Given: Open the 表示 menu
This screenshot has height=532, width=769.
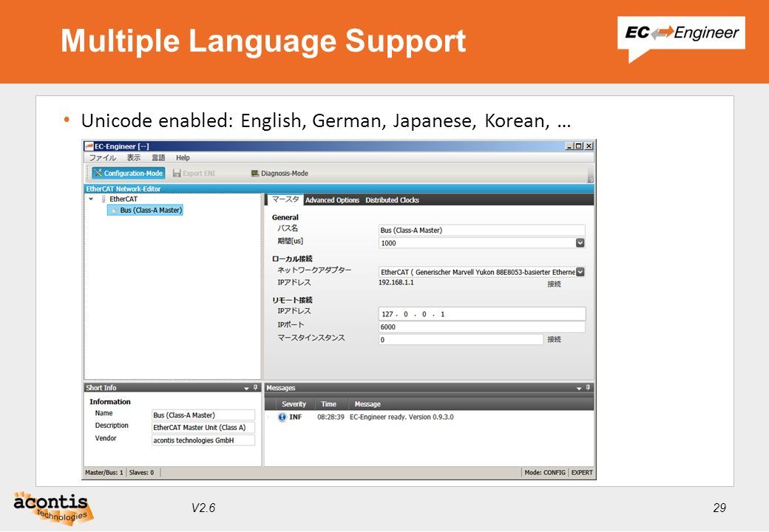Looking at the screenshot, I should [x=133, y=157].
